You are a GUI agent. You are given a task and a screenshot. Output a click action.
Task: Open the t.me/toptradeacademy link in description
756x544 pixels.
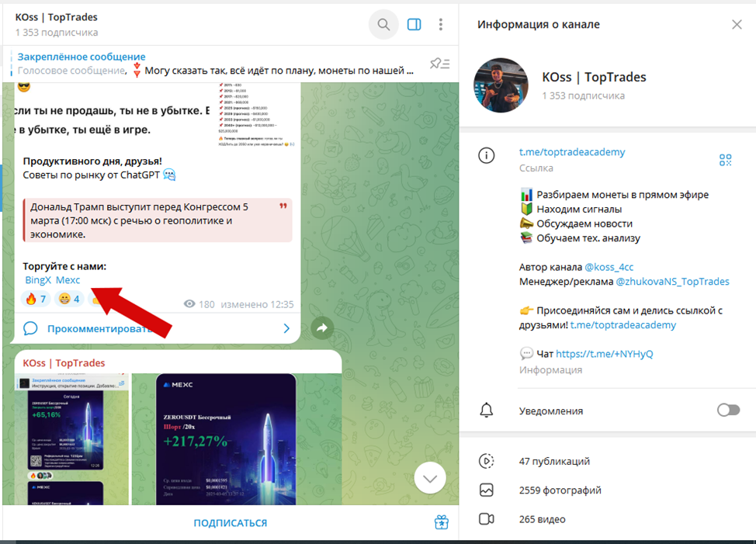623,324
